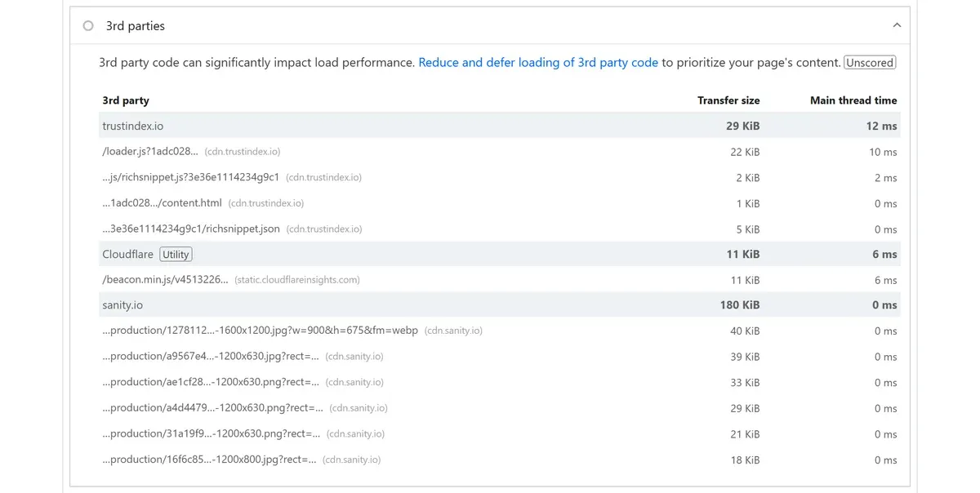
Task: Click the 22 KiB value for loader.js
Action: click(745, 152)
